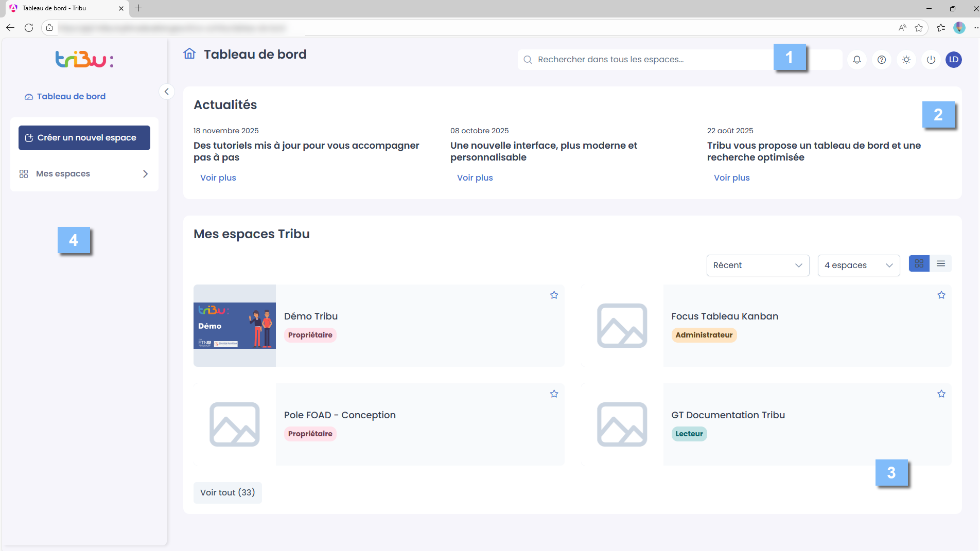The image size is (980, 551).
Task: Click the Propriétaire badge on Démo Tribu
Action: point(310,335)
